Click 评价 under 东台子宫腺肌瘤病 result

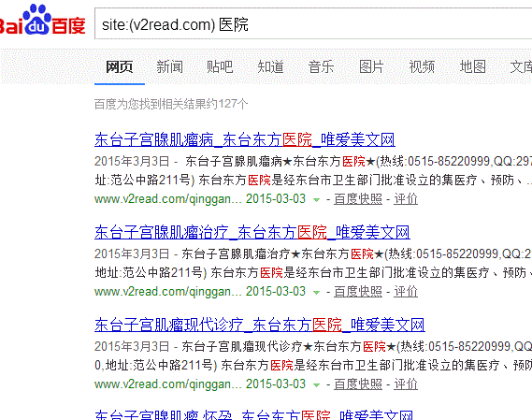(406, 199)
